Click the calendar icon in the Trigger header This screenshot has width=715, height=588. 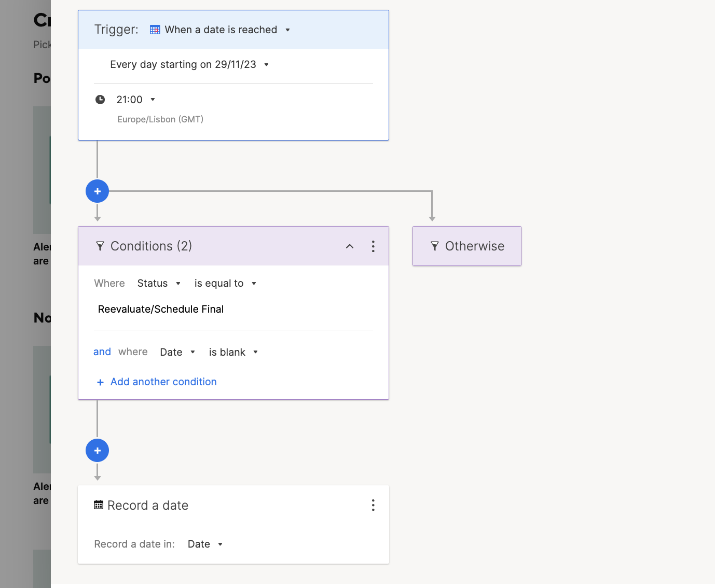155,30
